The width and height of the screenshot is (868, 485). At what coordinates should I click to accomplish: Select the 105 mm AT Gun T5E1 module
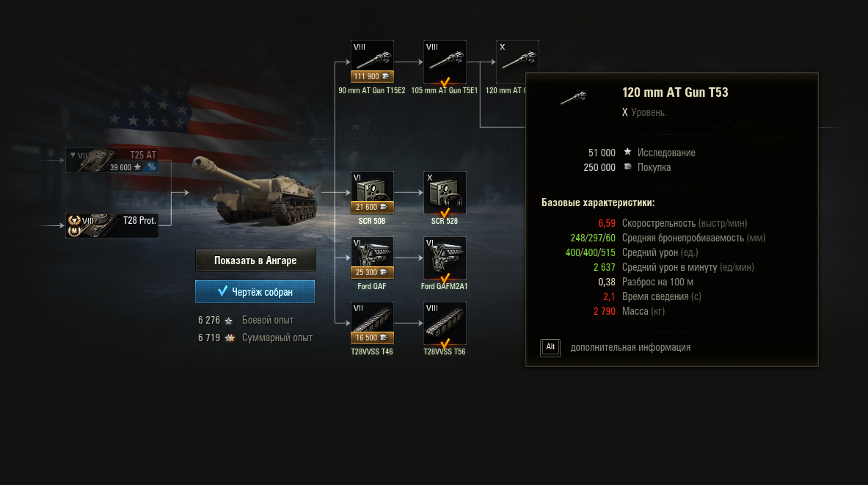445,62
